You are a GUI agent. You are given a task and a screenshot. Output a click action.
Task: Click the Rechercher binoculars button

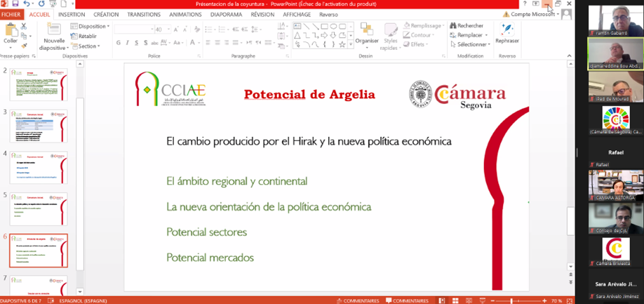click(x=467, y=25)
